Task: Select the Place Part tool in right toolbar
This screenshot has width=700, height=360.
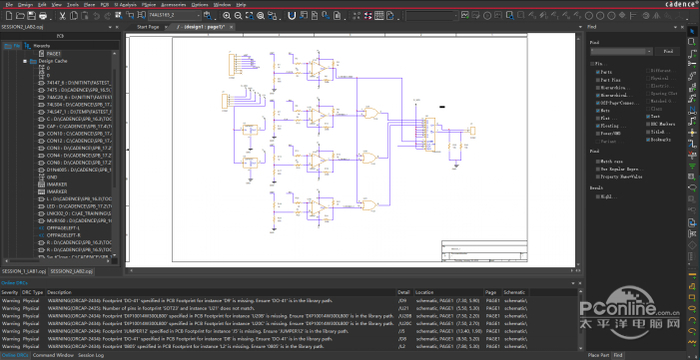Action: (692, 42)
